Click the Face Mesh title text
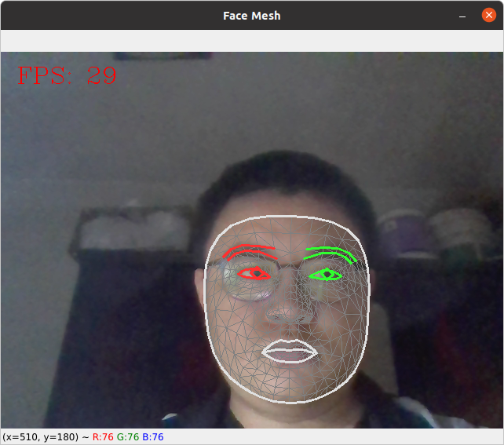The image size is (504, 445). [252, 16]
